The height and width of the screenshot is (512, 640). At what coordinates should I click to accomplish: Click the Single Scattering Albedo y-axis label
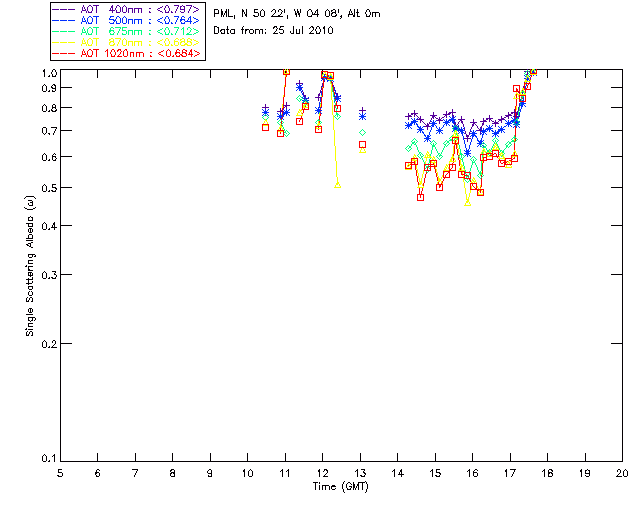(31, 265)
